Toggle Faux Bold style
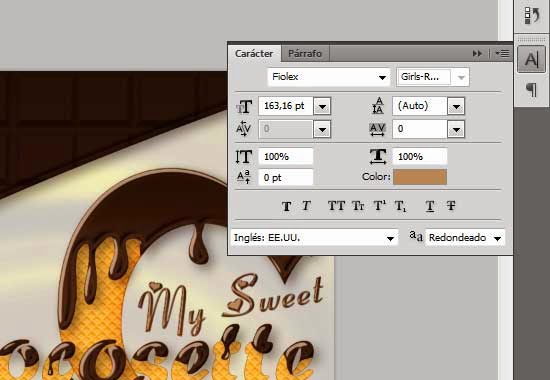This screenshot has width=550, height=380. pos(286,206)
